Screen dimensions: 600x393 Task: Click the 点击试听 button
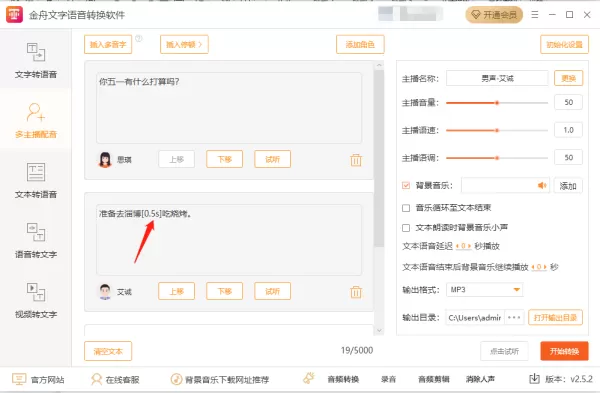pyautogui.click(x=504, y=351)
